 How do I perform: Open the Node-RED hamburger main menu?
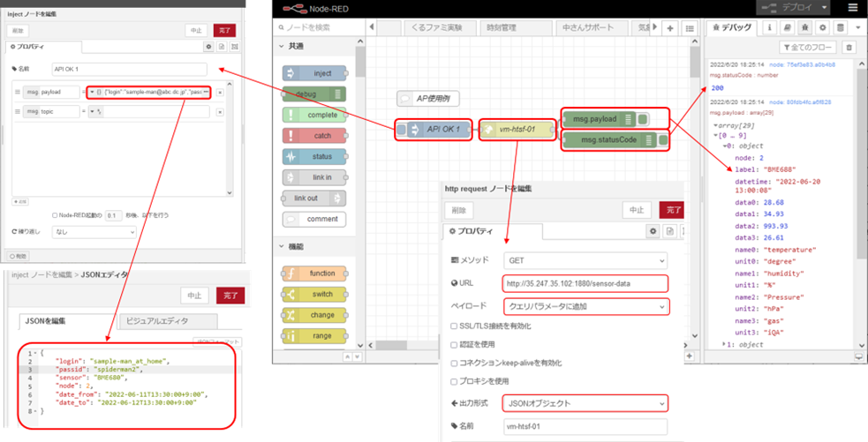[852, 8]
